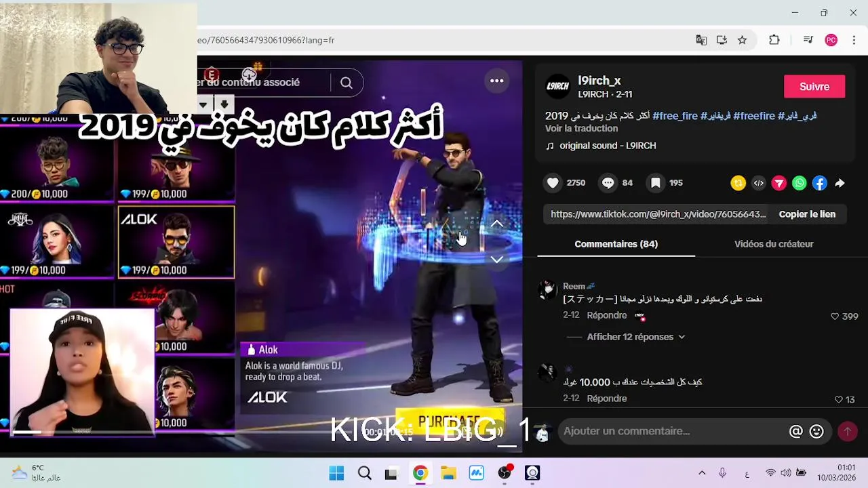Bookmark the video with the save icon
Screen dimensions: 868x488
pos(655,183)
